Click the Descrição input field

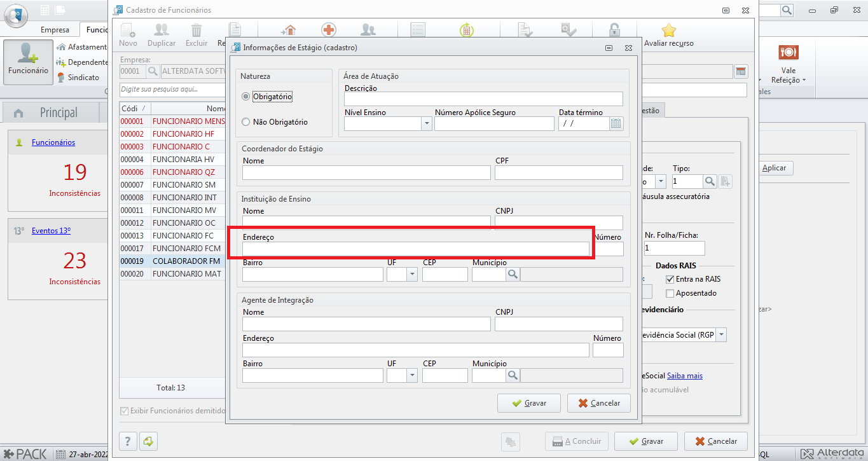pos(483,99)
